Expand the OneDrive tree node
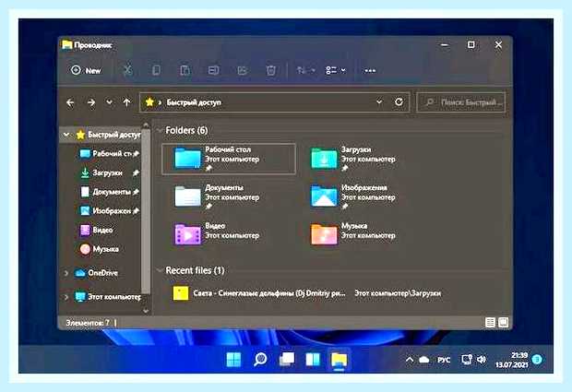The image size is (572, 392). click(x=66, y=273)
